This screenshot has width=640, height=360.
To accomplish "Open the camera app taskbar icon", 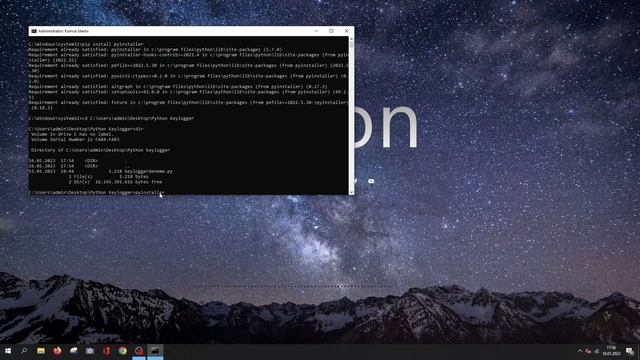I will [x=90, y=351].
